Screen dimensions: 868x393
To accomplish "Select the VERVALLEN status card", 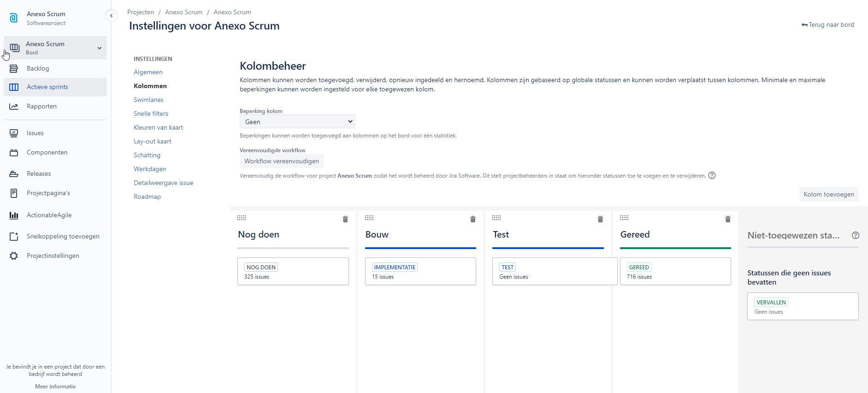I will click(x=803, y=306).
